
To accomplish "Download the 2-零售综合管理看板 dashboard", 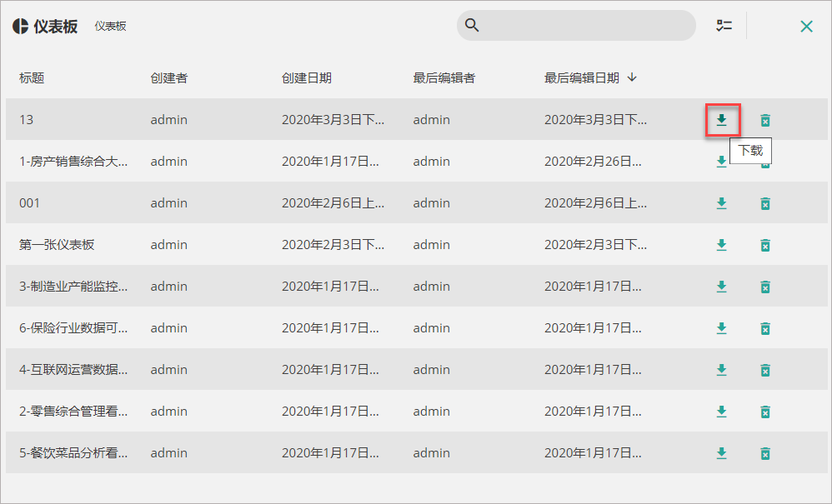I will (722, 412).
